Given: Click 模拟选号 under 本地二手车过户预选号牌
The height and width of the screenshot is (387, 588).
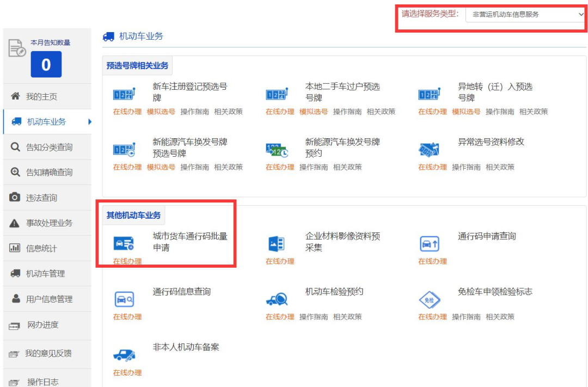Looking at the screenshot, I should click(314, 112).
